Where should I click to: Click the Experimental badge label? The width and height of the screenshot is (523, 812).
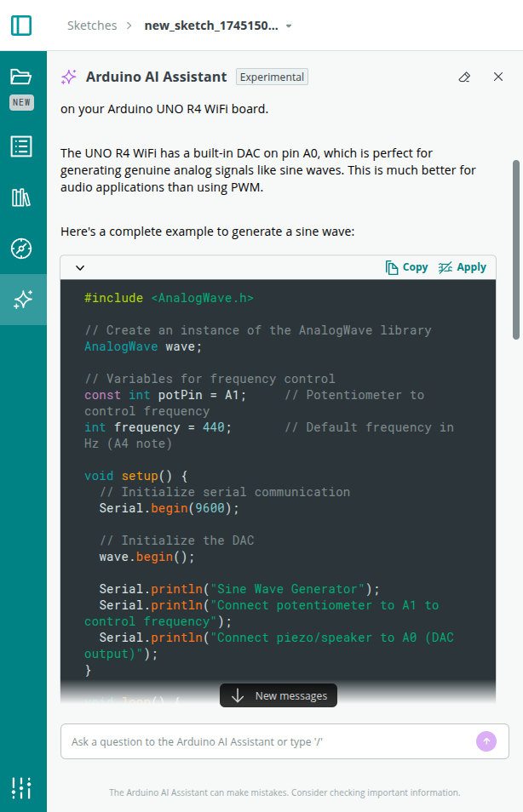click(272, 77)
